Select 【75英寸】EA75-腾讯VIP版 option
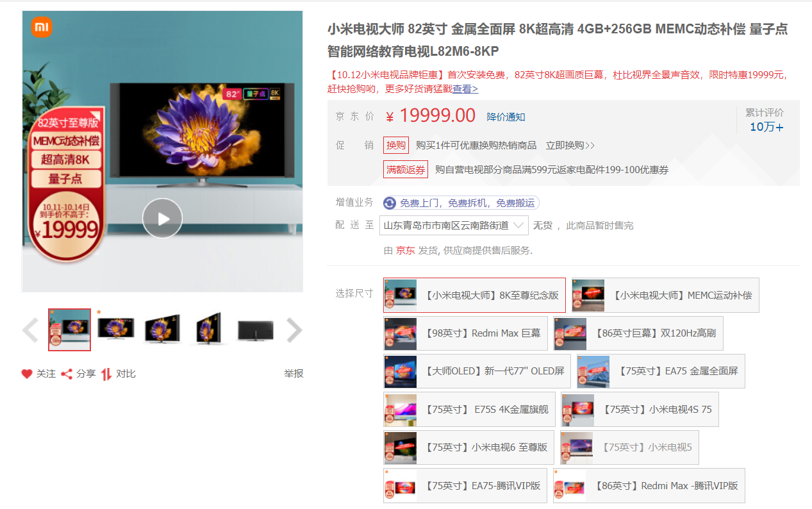This screenshot has width=812, height=509. coord(465,485)
